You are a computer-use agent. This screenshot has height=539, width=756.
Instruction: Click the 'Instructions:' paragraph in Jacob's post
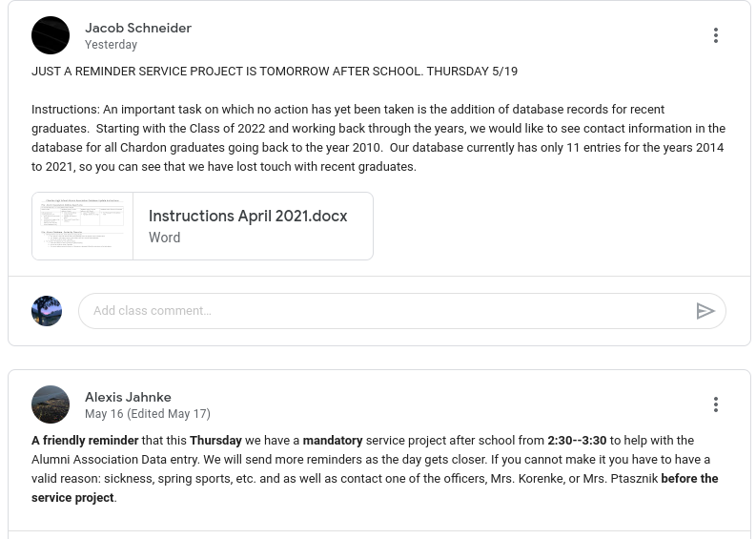pyautogui.click(x=378, y=137)
